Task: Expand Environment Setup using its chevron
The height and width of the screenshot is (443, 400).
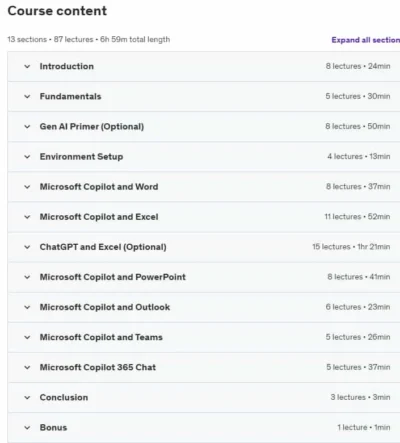Action: (x=27, y=157)
